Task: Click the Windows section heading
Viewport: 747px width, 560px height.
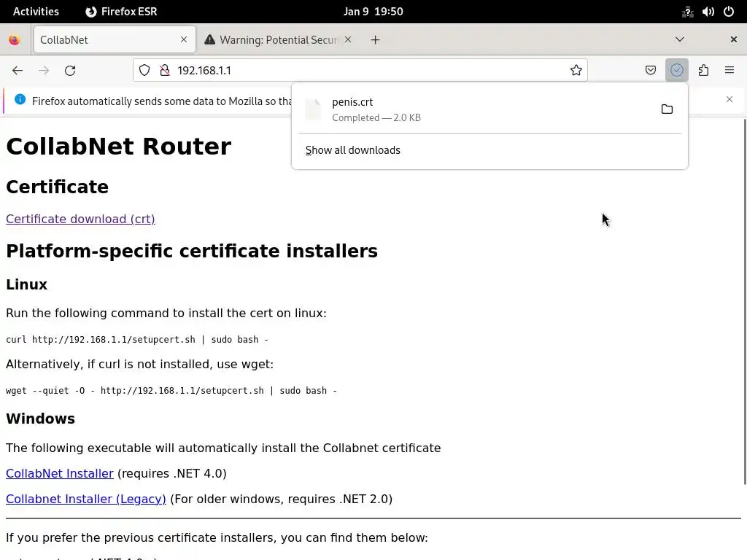Action: click(41, 419)
